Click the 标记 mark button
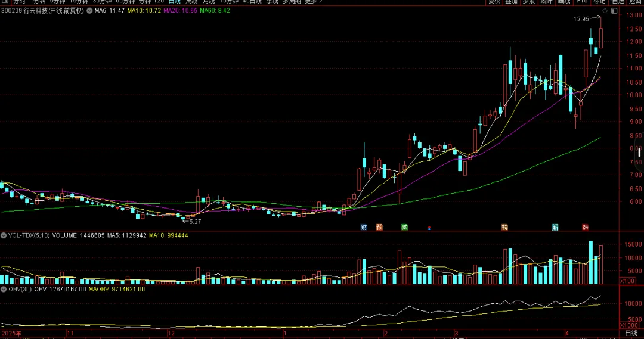Image resolution: width=644 pixels, height=339 pixels. pos(599,2)
